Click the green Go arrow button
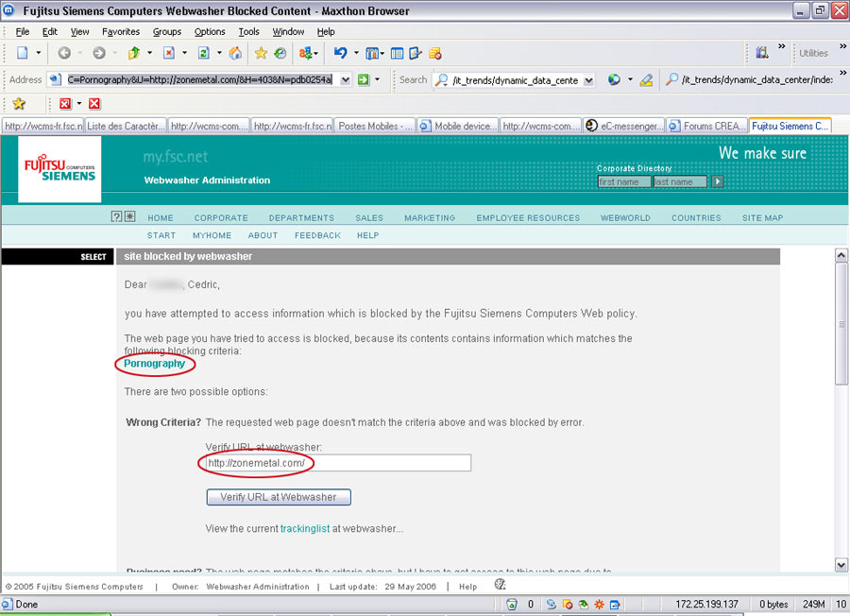Screen dimensions: 850x616 pos(364,79)
